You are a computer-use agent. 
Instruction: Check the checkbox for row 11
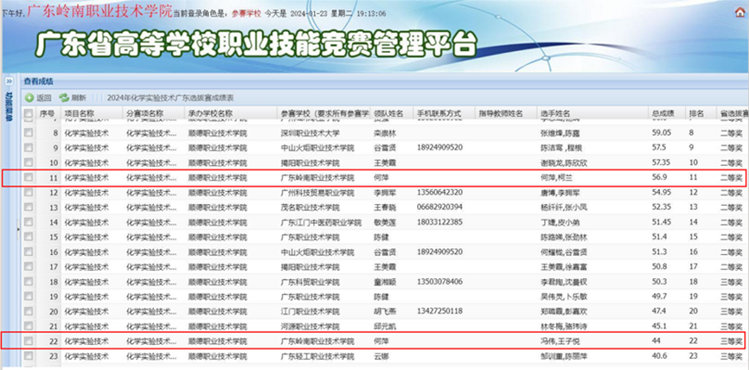point(29,178)
